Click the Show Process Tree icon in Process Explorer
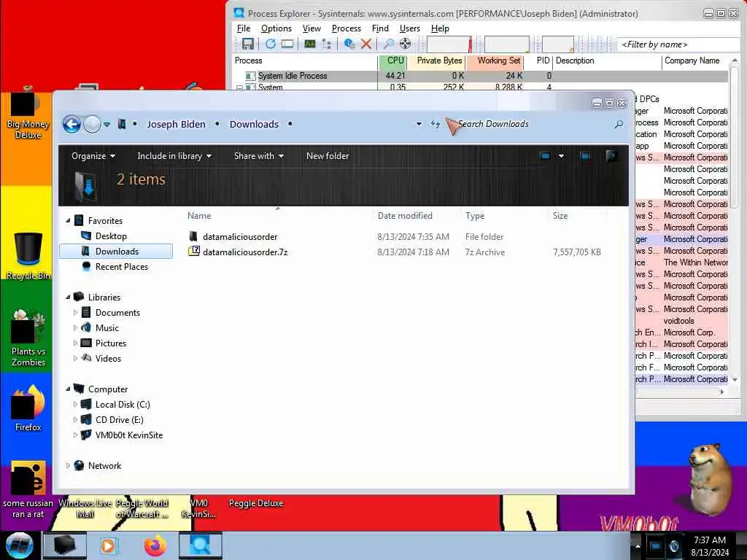 [327, 44]
